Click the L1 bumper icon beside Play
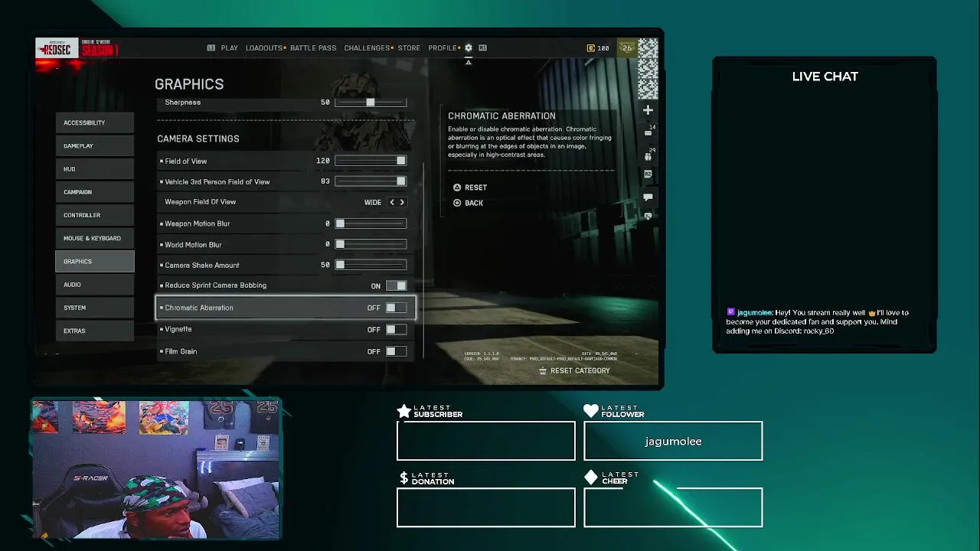 coord(211,47)
